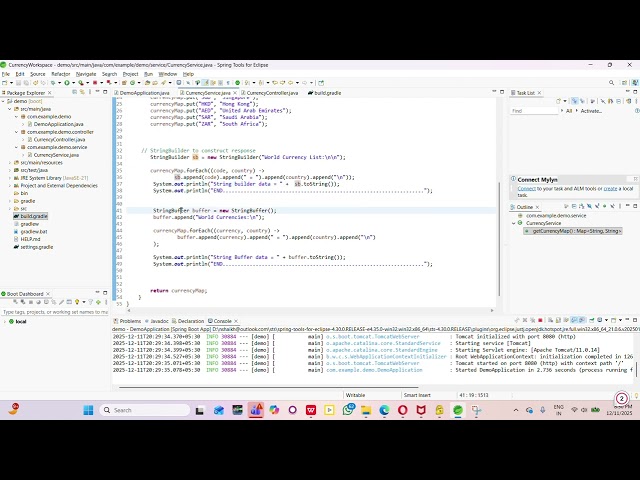Click Microsoft Edge icon in the taskbar
The image size is (640, 480).
(384, 410)
